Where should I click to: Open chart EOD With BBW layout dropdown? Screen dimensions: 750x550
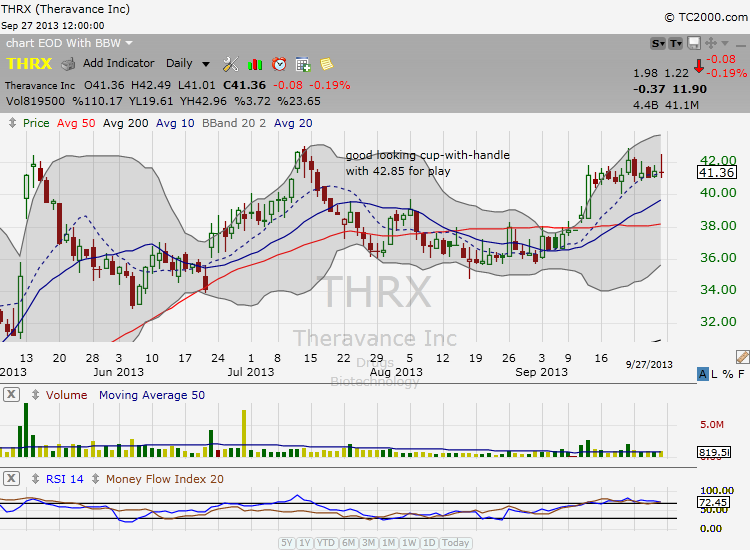coord(69,43)
